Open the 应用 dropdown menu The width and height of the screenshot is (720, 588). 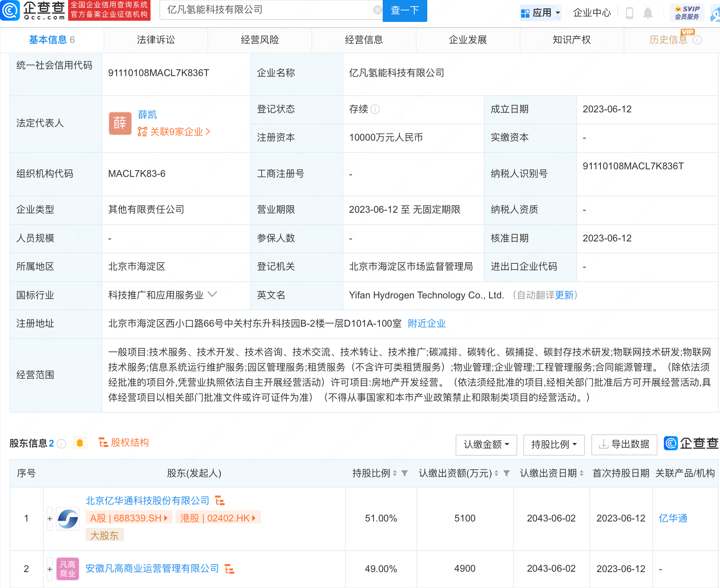pos(540,13)
